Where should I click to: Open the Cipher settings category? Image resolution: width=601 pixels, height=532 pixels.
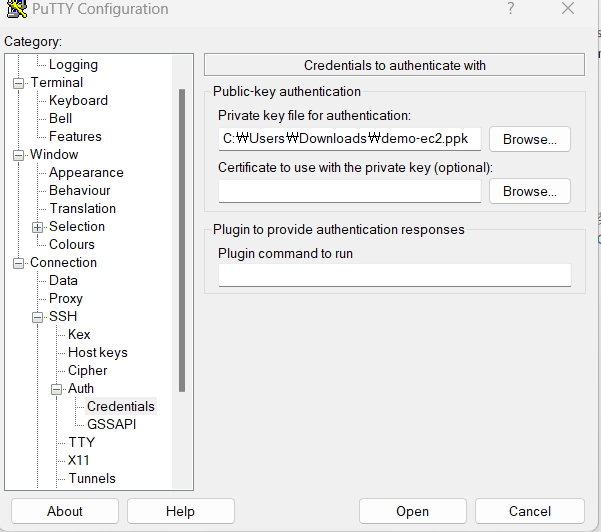[x=87, y=371]
